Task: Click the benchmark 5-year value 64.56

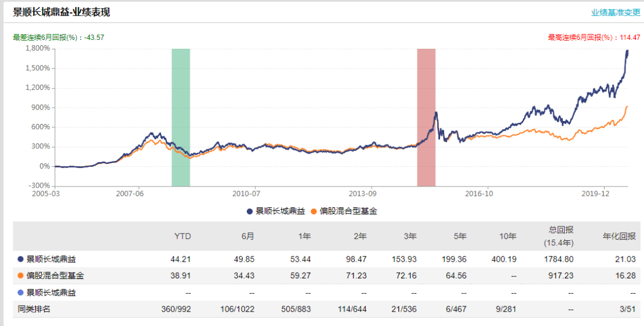Action: 456,275
